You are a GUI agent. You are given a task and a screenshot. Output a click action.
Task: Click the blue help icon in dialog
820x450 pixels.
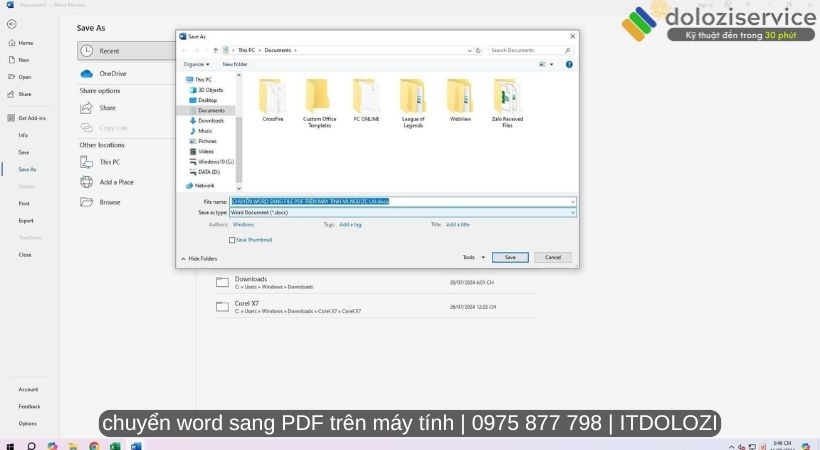[x=569, y=64]
